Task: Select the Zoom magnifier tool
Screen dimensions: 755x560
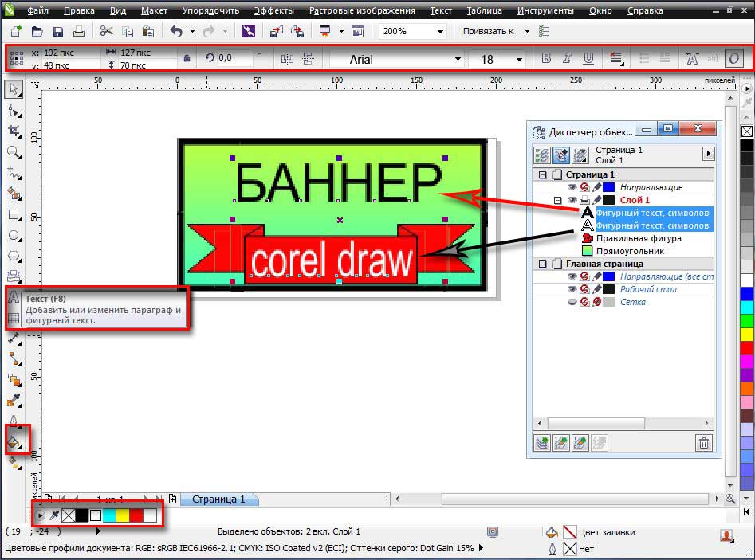Action: tap(14, 152)
